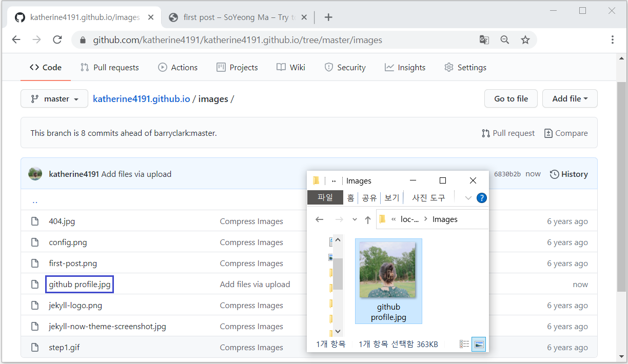Open jekyll-now-theme-screenshot.jpg file
Image resolution: width=628 pixels, height=364 pixels.
point(108,327)
